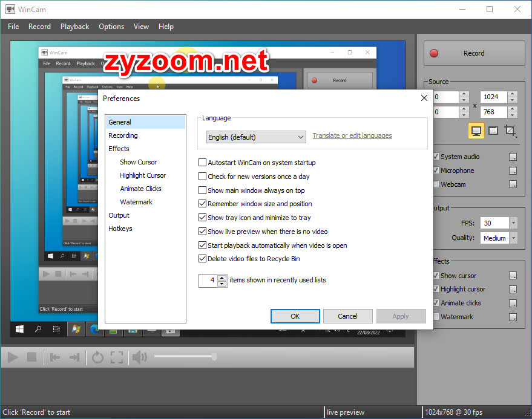Toggle fullscreen playback icon
The image size is (532, 419).
click(117, 357)
